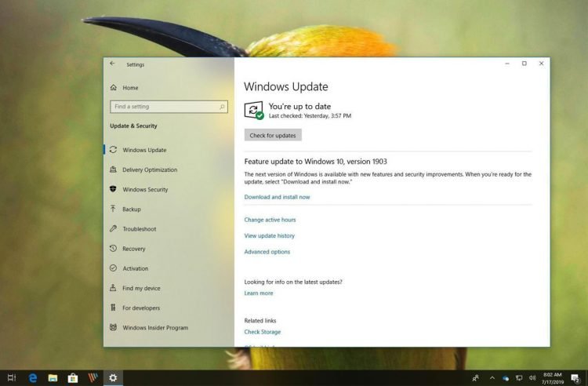Open the Troubleshoot page
The height and width of the screenshot is (386, 588).
pos(139,229)
